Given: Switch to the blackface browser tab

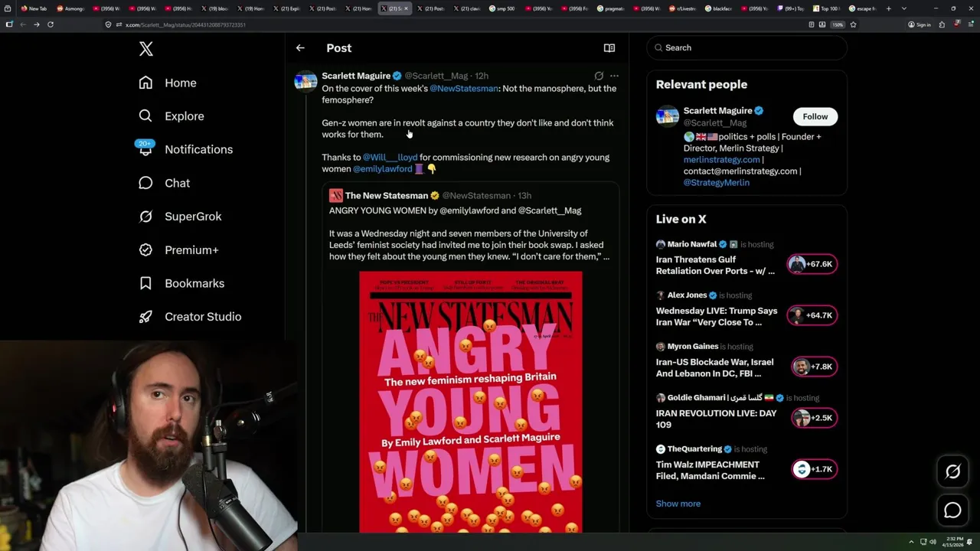Looking at the screenshot, I should (x=720, y=8).
